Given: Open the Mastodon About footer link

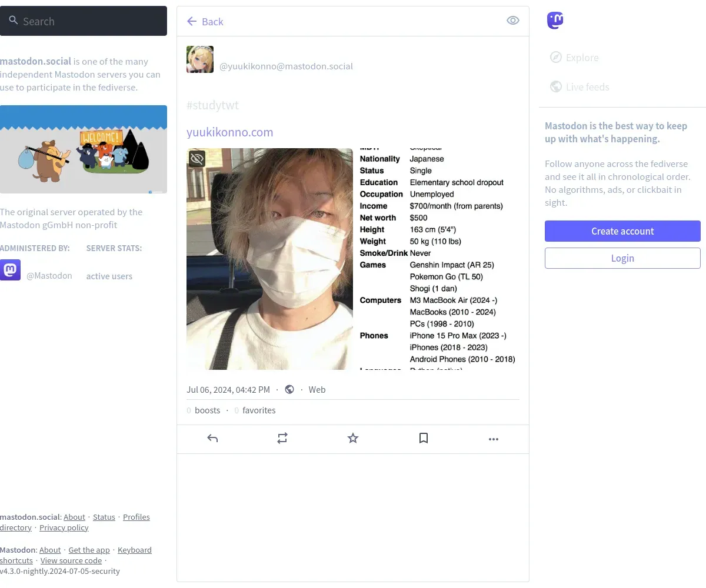Looking at the screenshot, I should [x=50, y=550].
